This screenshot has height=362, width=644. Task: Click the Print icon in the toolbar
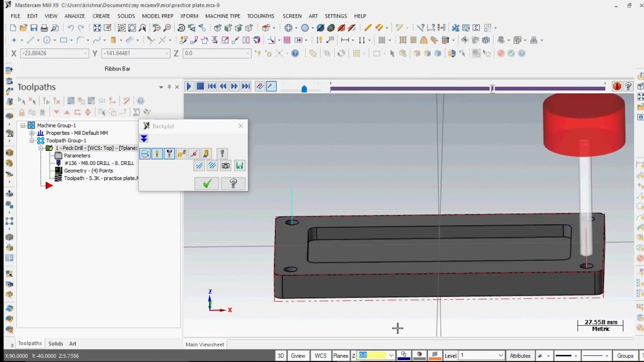[44, 28]
